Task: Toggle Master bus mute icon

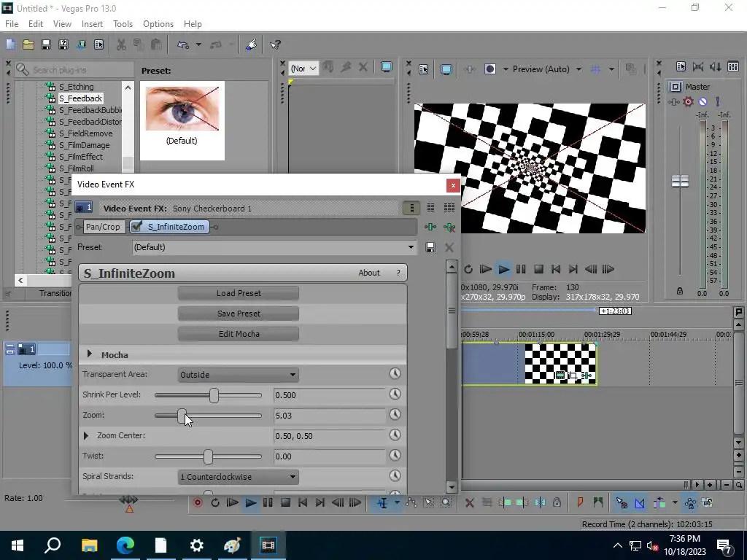Action: 703,101
